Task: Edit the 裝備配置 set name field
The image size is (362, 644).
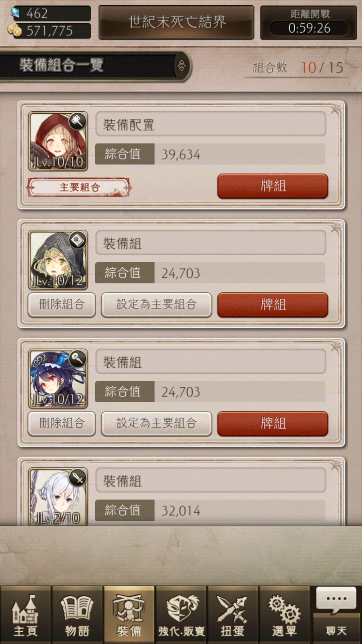Action: coord(211,124)
